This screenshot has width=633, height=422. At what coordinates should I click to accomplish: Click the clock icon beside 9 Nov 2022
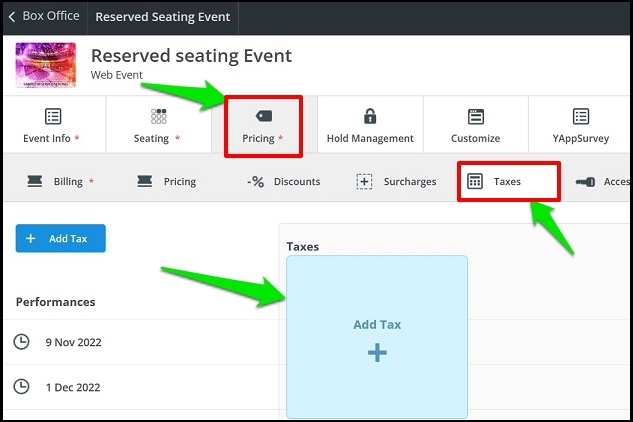click(x=21, y=342)
